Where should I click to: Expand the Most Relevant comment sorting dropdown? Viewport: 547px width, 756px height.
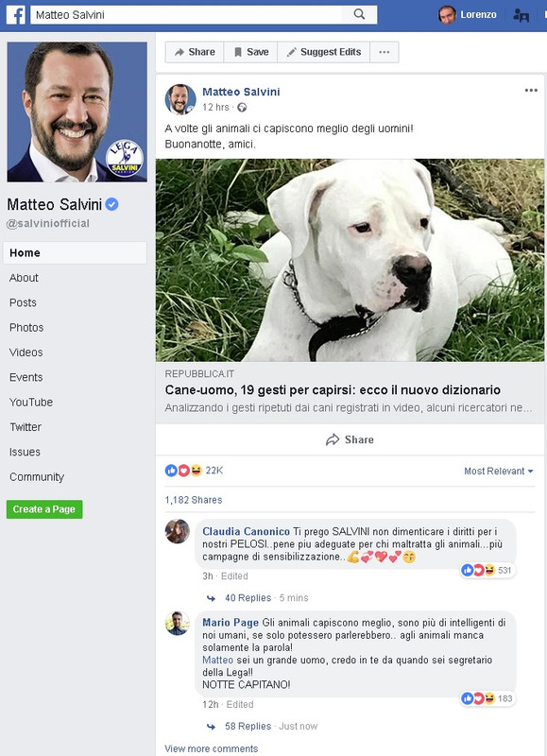(498, 471)
